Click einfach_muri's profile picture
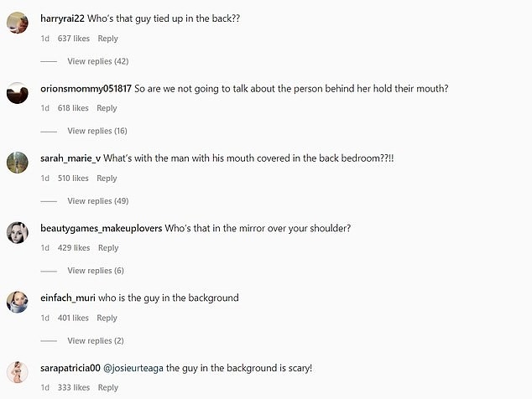This screenshot has height=399, width=532. coord(18,303)
